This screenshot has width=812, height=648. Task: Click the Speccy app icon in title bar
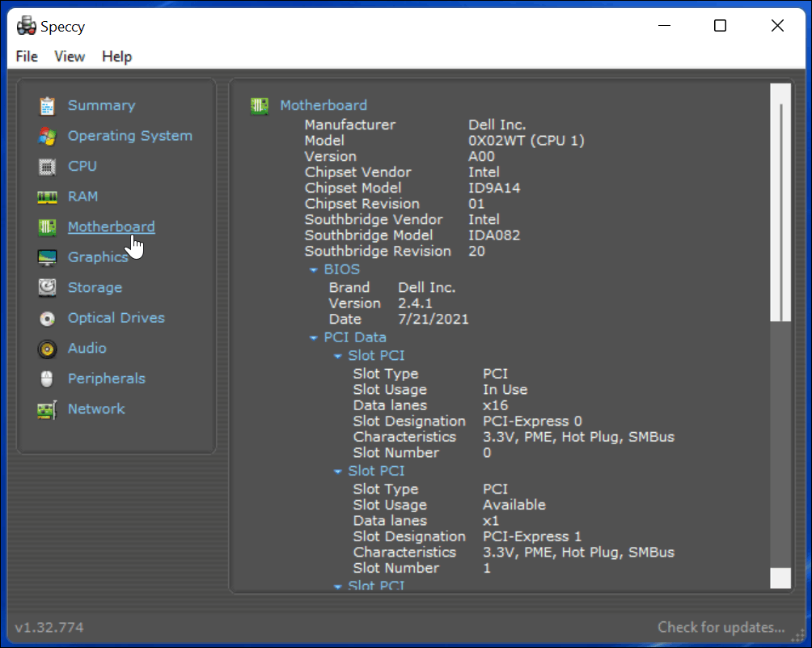pyautogui.click(x=26, y=26)
